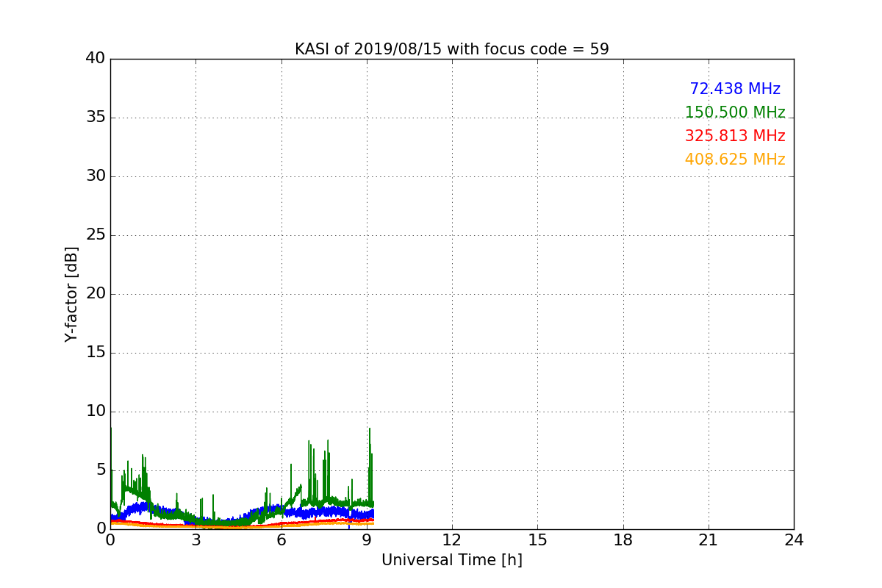This screenshot has height=588, width=882.
Task: Click the y-axis tick label 40
Action: [96, 59]
